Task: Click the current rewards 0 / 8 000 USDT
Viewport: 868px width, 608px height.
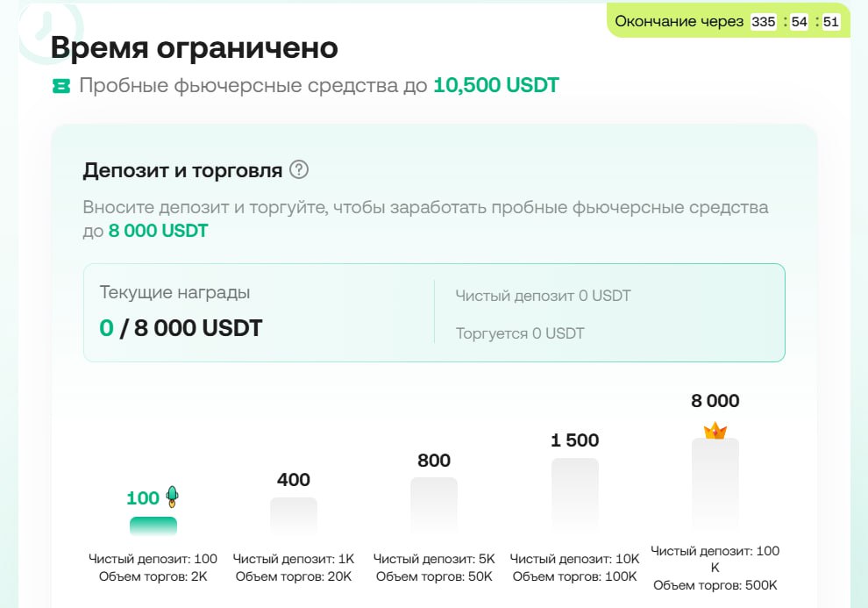Action: [x=181, y=328]
